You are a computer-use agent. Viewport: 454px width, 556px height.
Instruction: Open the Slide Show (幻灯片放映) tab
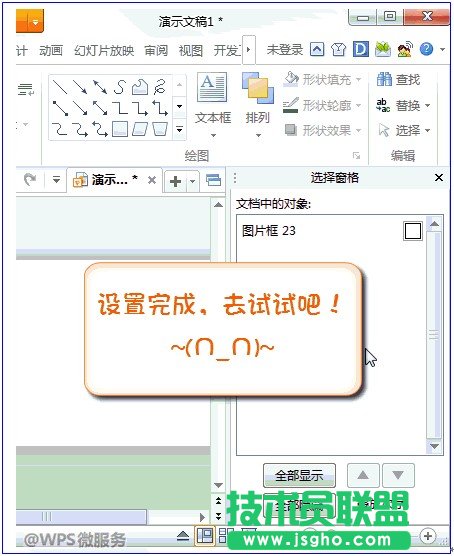104,50
